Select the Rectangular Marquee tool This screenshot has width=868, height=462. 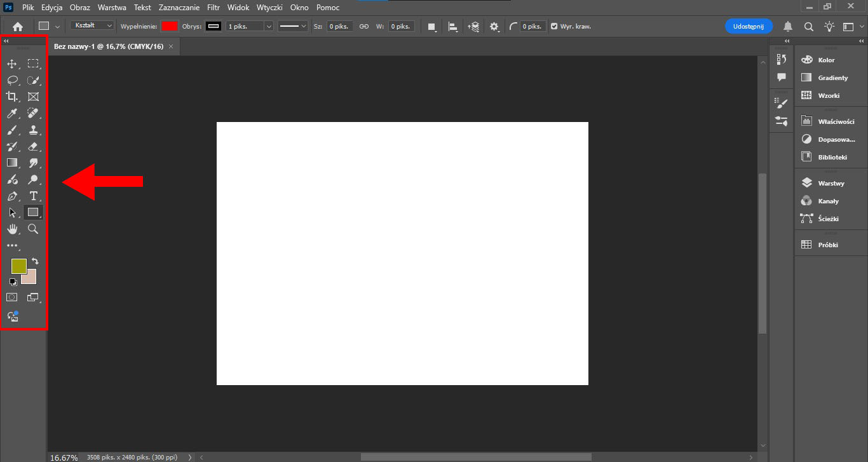tap(33, 64)
